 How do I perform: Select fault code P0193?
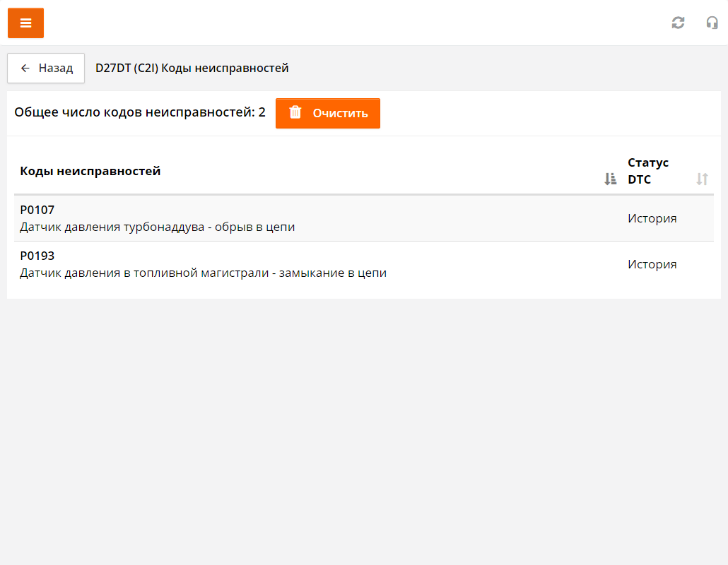(37, 256)
